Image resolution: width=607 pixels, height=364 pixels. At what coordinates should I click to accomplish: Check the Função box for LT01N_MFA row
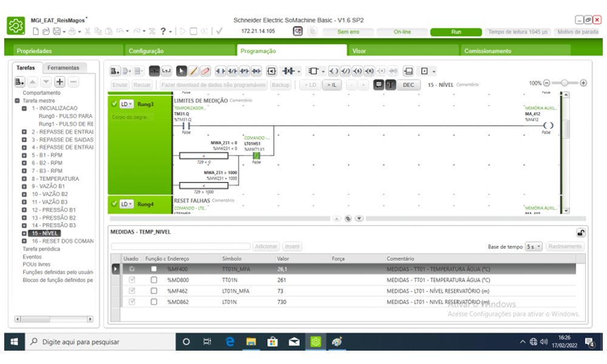[154, 291]
